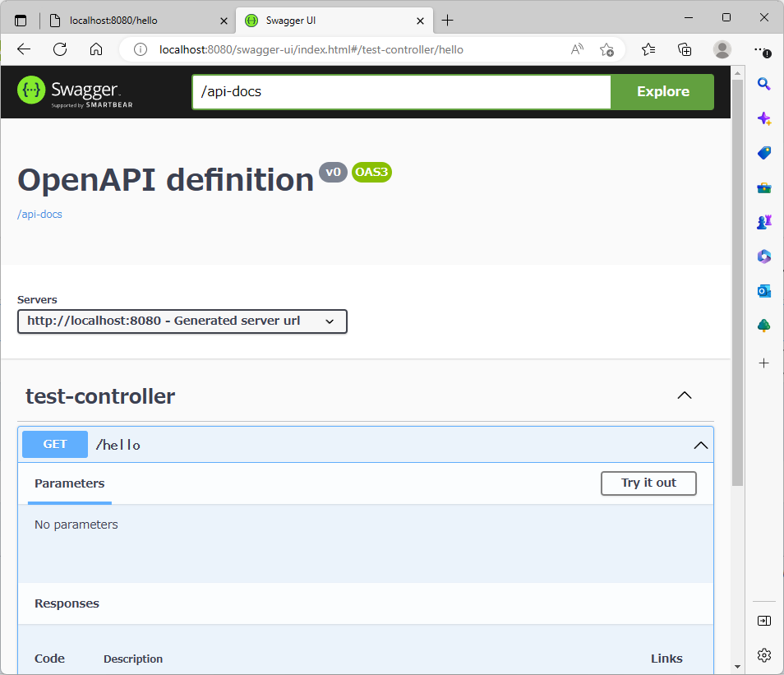
Task: Click the browser Back arrow
Action: pyautogui.click(x=24, y=49)
